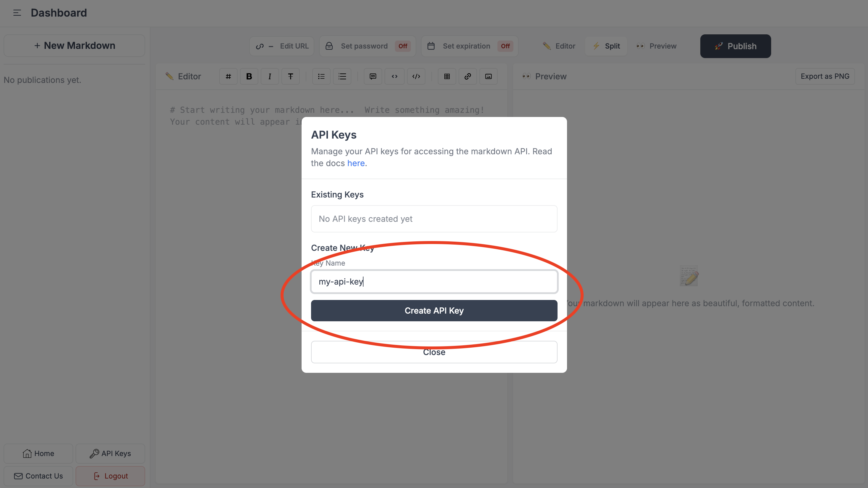The image size is (868, 488).
Task: Insert numbered list icon
Action: [x=342, y=76]
